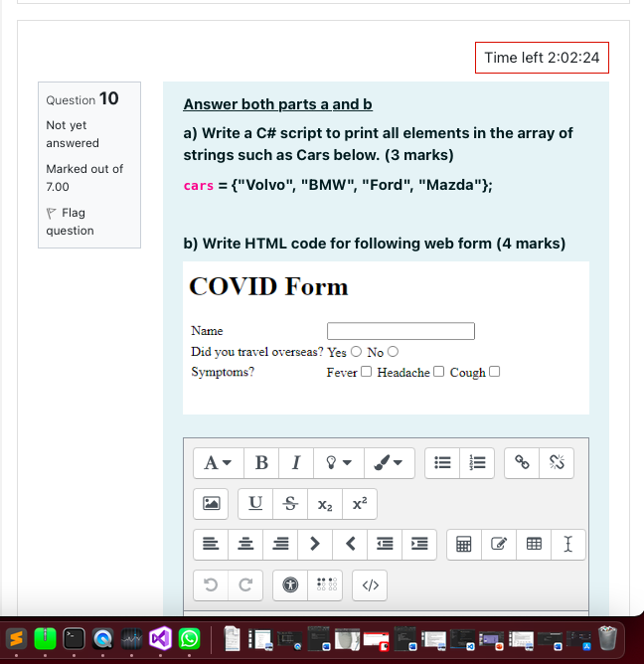Set left-to-right text direction
Viewport: 644px width, 664px height.
tap(315, 544)
